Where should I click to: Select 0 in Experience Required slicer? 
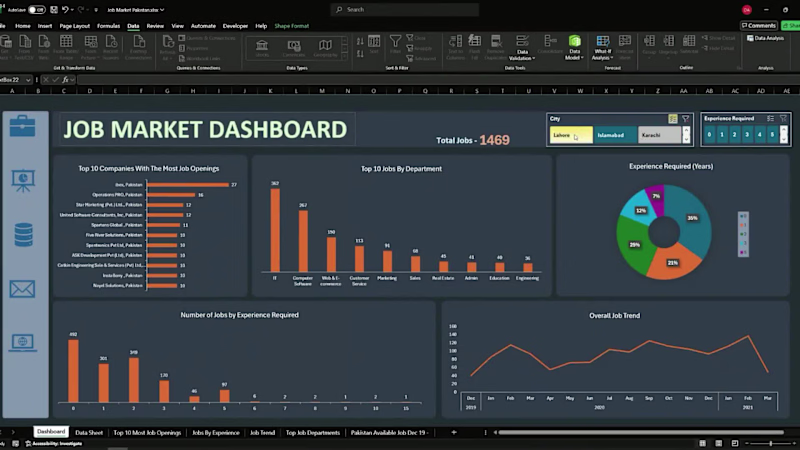[x=709, y=135]
